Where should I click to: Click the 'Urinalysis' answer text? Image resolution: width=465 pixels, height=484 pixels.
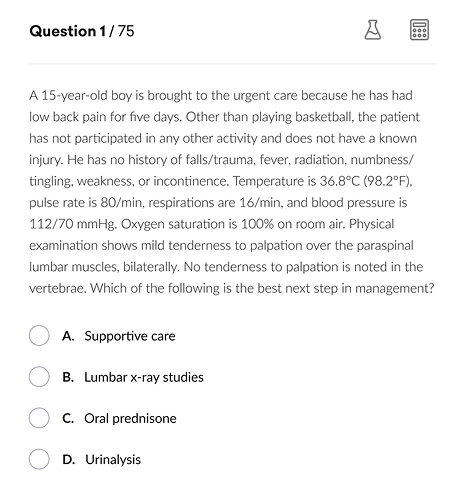click(113, 460)
